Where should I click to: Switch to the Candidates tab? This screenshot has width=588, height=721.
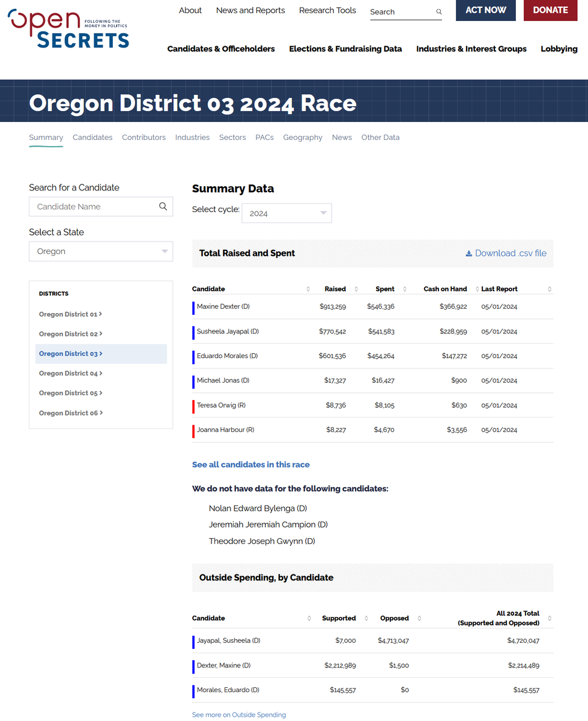point(92,138)
